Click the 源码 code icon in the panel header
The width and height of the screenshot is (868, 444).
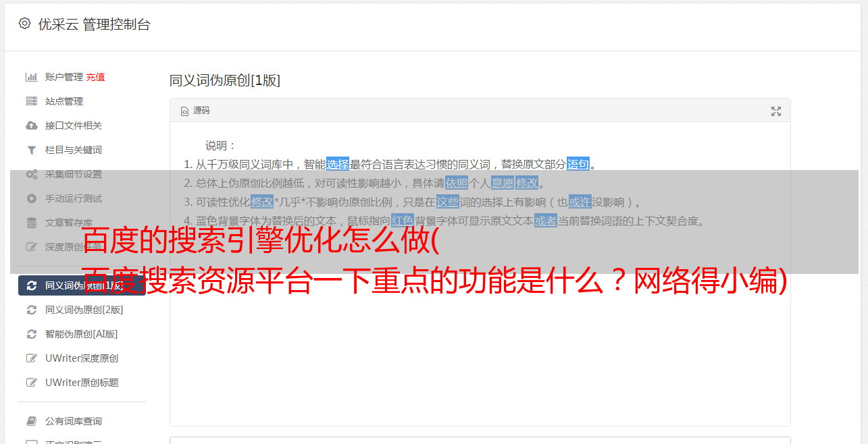click(x=184, y=111)
